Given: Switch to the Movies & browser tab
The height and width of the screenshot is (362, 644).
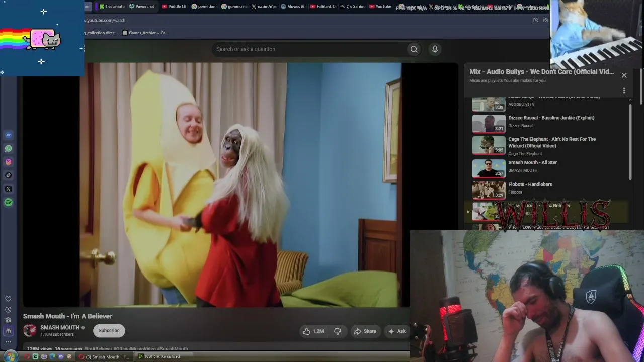Looking at the screenshot, I should pos(293,7).
